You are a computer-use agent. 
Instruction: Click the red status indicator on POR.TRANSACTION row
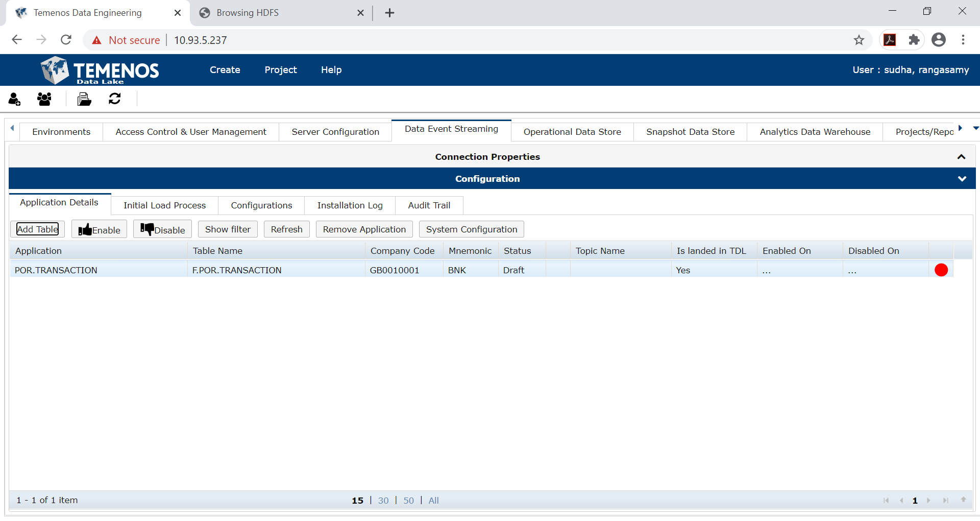click(x=941, y=270)
